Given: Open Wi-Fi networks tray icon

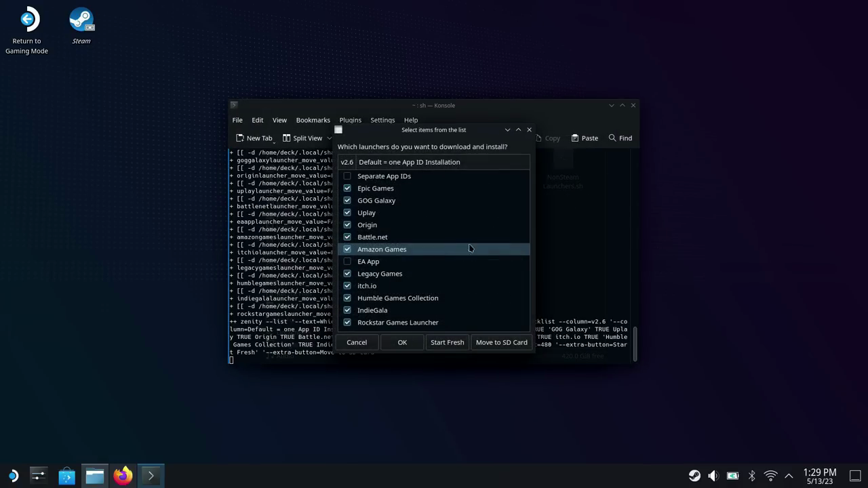Looking at the screenshot, I should pos(770,476).
